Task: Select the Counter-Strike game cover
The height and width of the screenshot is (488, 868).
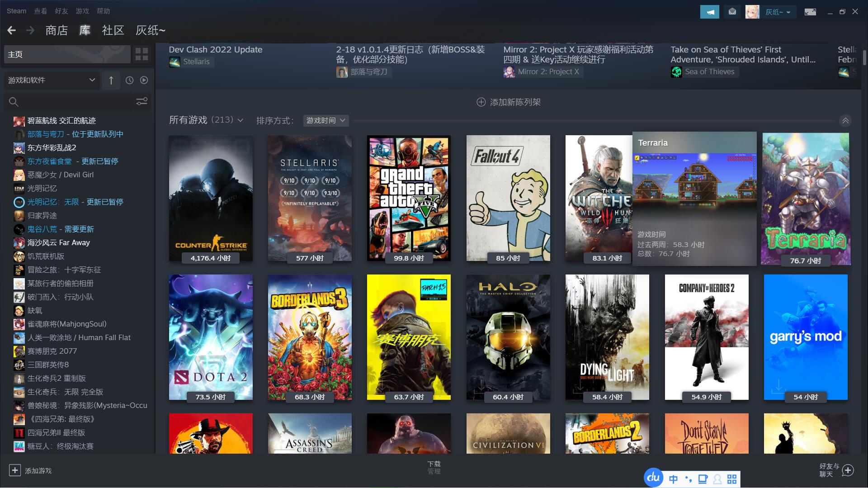Action: pos(211,198)
